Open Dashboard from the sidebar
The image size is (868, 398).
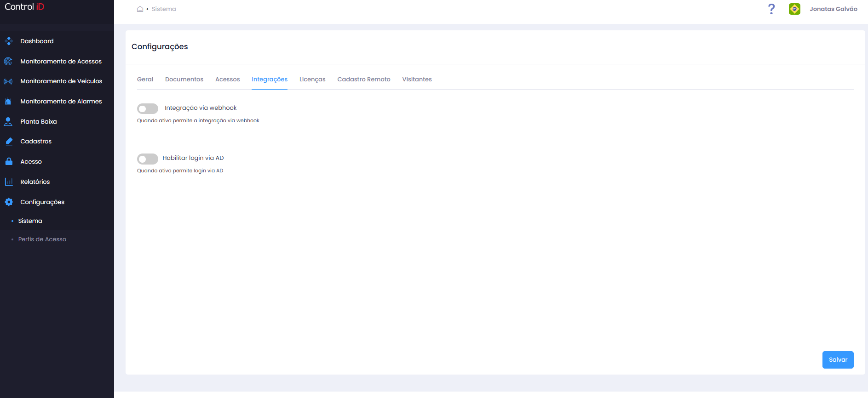coord(37,41)
